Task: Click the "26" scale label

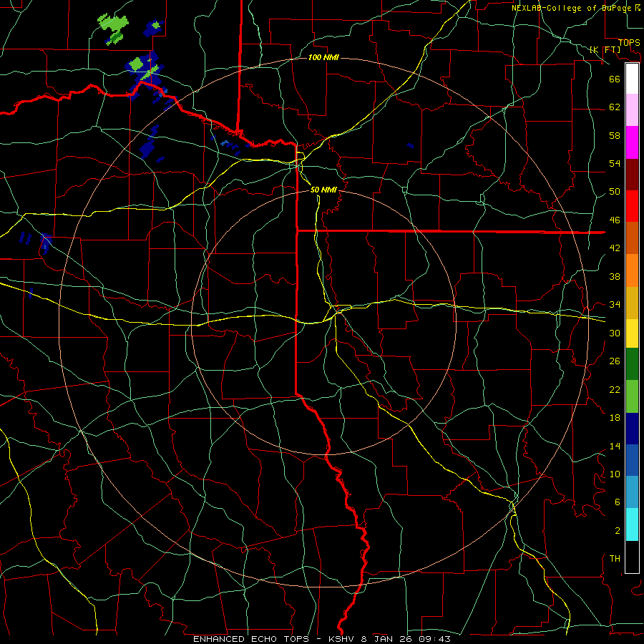Action: pyautogui.click(x=615, y=361)
